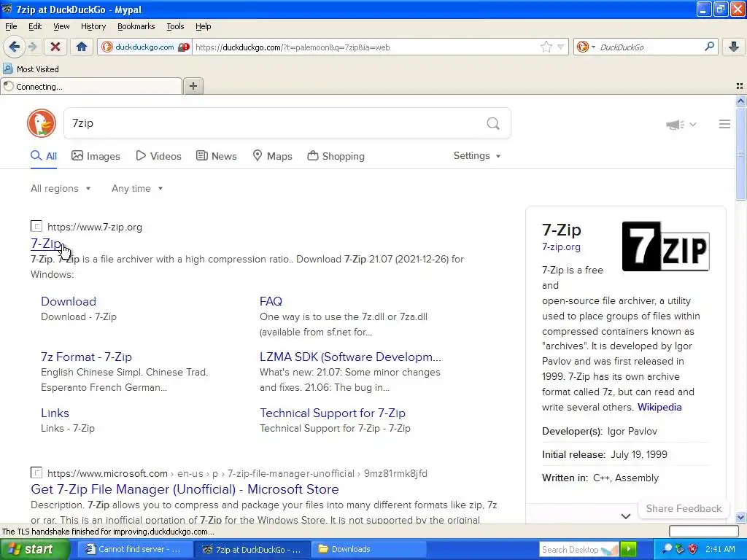Open the FAQ sitelink
Image resolution: width=747 pixels, height=560 pixels.
(271, 301)
